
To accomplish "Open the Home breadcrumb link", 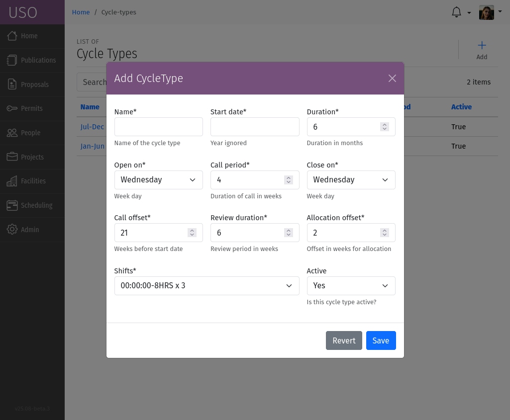I will click(81, 12).
